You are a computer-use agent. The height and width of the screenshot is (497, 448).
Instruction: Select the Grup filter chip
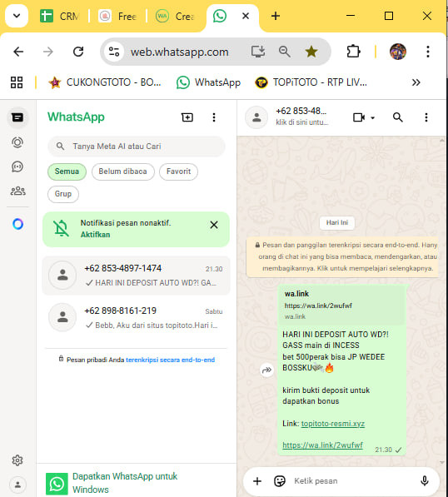pos(63,194)
